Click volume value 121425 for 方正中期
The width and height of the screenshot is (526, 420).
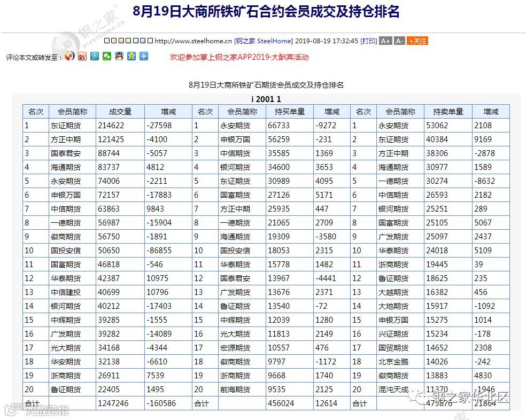click(111, 139)
